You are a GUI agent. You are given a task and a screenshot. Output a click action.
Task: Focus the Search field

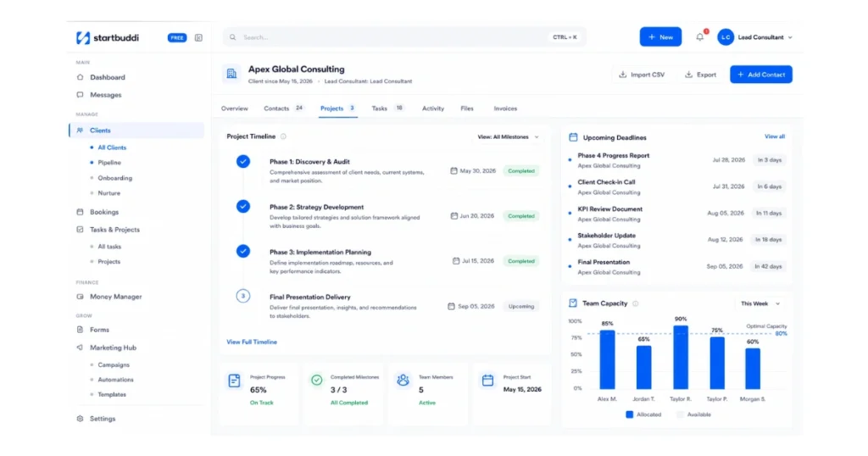click(x=404, y=37)
